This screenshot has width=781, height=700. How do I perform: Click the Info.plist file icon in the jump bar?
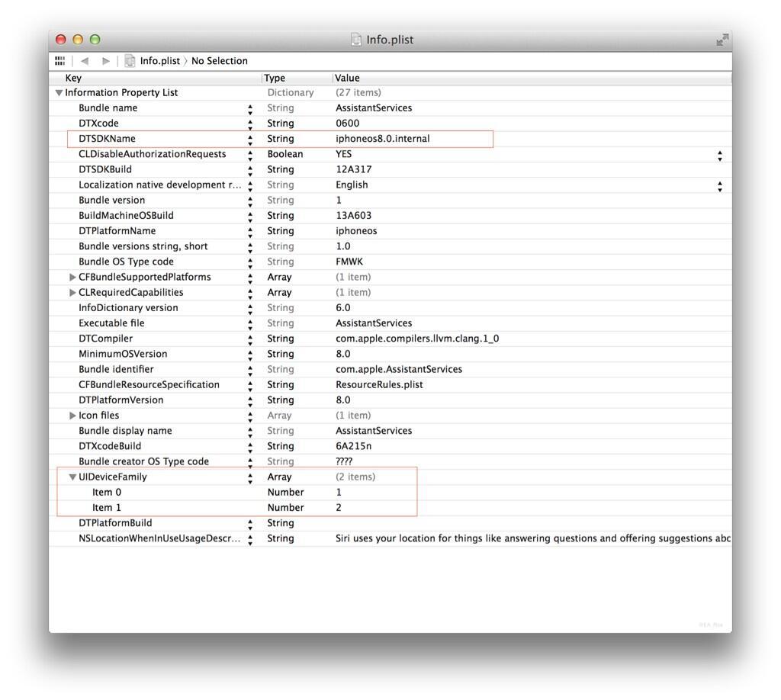click(x=130, y=61)
